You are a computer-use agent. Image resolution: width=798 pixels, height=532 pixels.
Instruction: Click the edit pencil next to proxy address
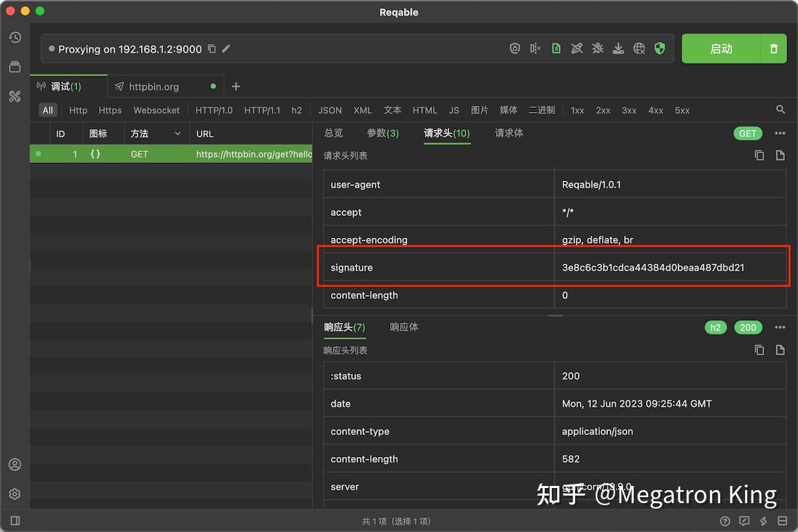point(227,49)
